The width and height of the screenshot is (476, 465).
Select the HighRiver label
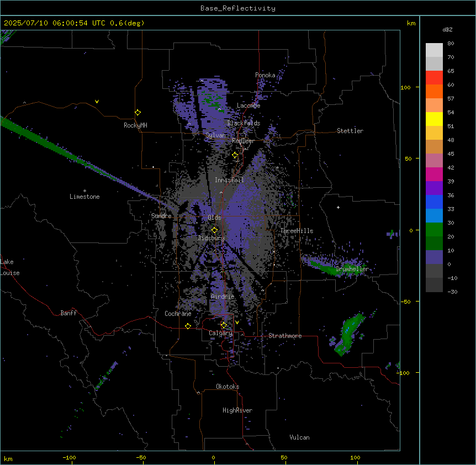pos(237,410)
